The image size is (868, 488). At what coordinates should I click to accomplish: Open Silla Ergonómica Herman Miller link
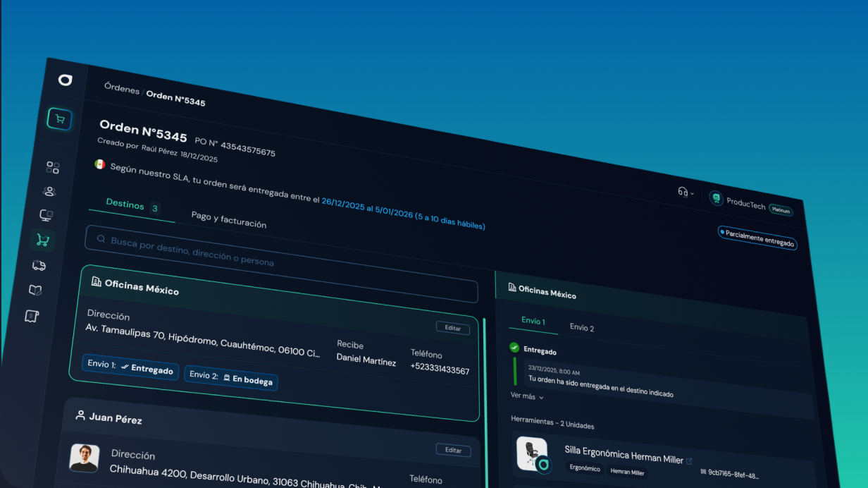624,453
